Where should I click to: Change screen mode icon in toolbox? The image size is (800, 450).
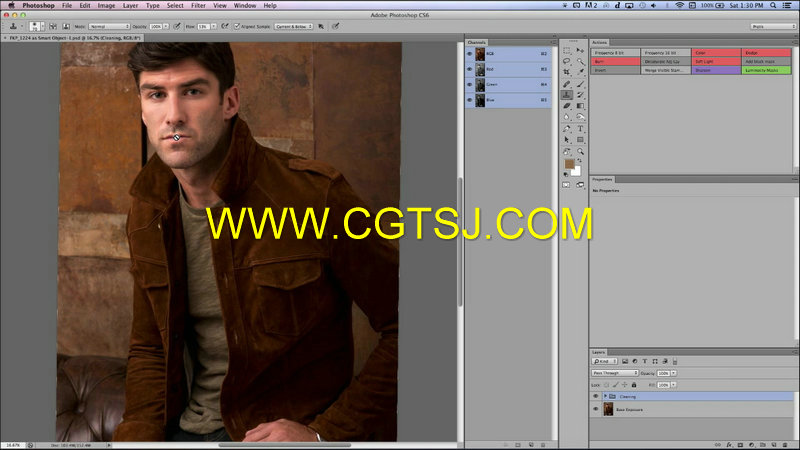click(580, 185)
